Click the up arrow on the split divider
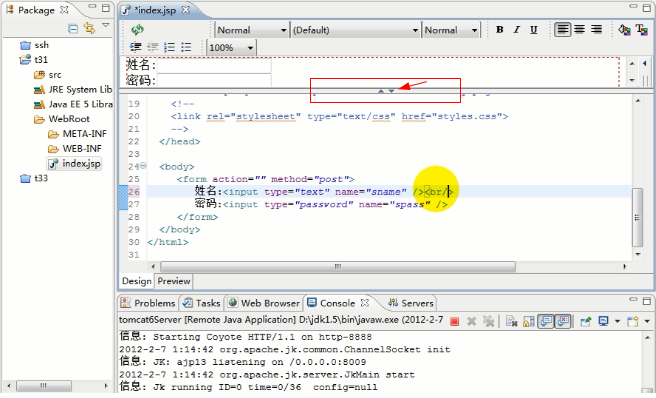Screen dimensions: 656x398 point(381,90)
